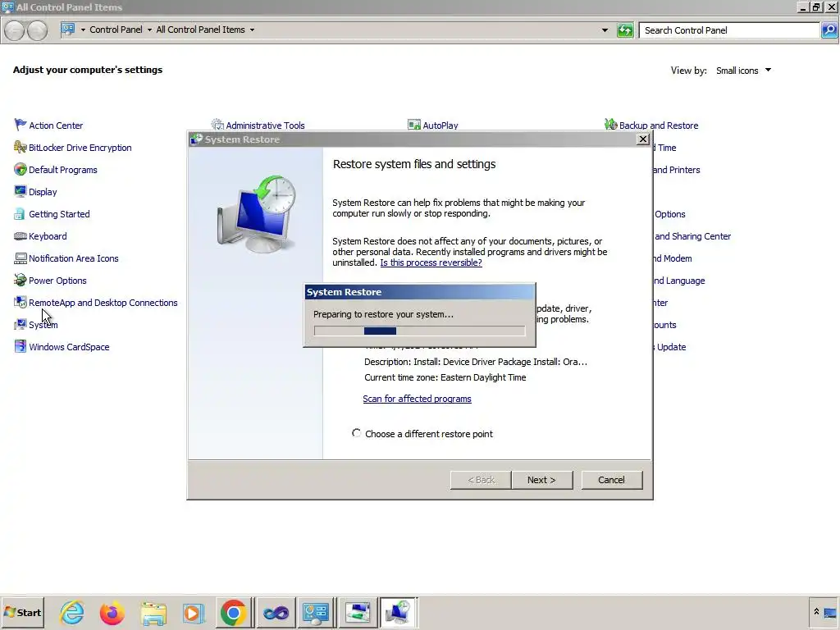
Task: Click the forward navigation arrow
Action: pyautogui.click(x=37, y=30)
